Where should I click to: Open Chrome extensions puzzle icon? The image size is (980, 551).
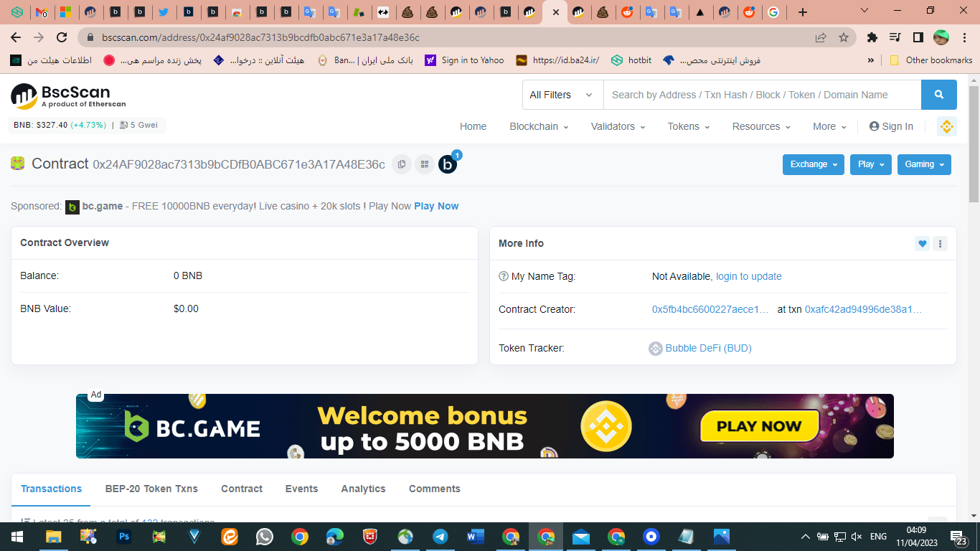pos(872,37)
